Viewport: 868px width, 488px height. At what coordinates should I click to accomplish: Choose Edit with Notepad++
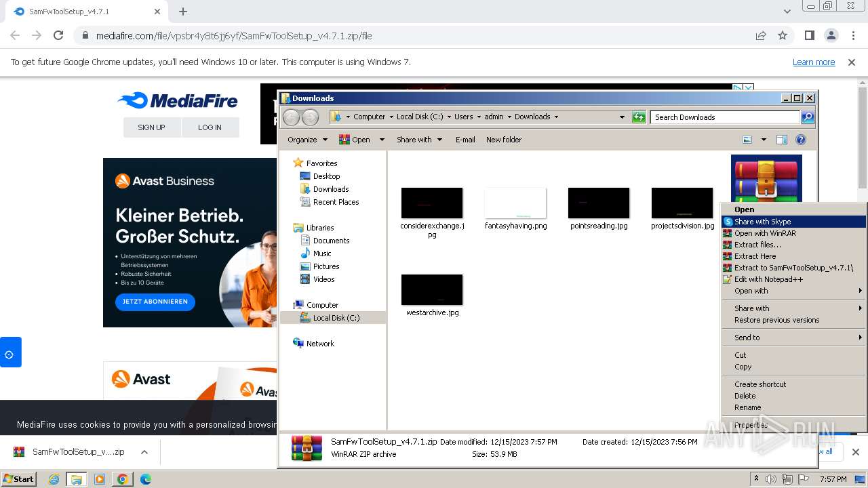794,279
